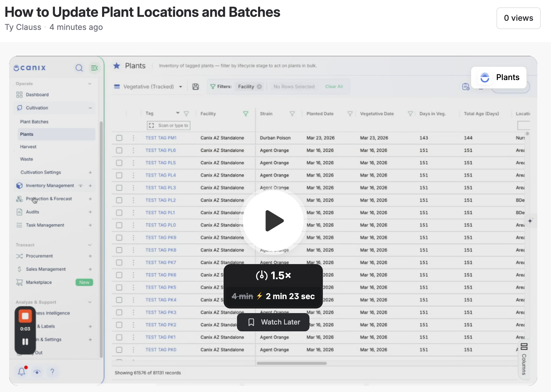Click the horizontal table scrollbar
551x392 pixels.
[291, 363]
